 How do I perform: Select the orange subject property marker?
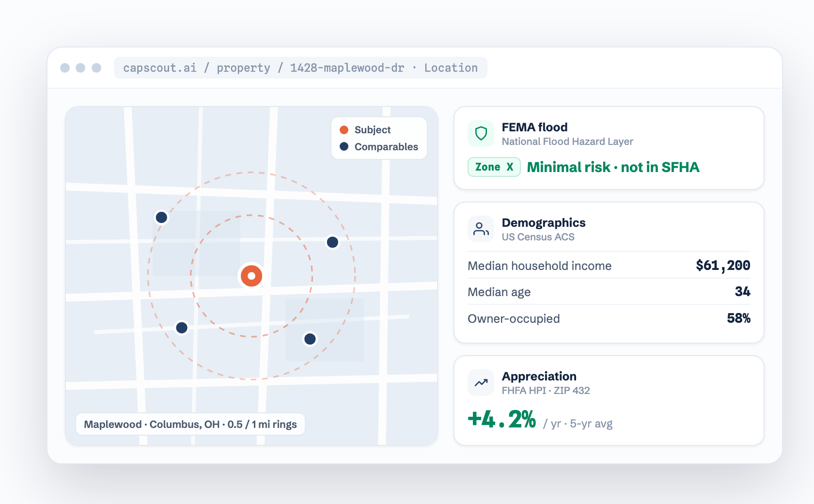[x=251, y=276]
